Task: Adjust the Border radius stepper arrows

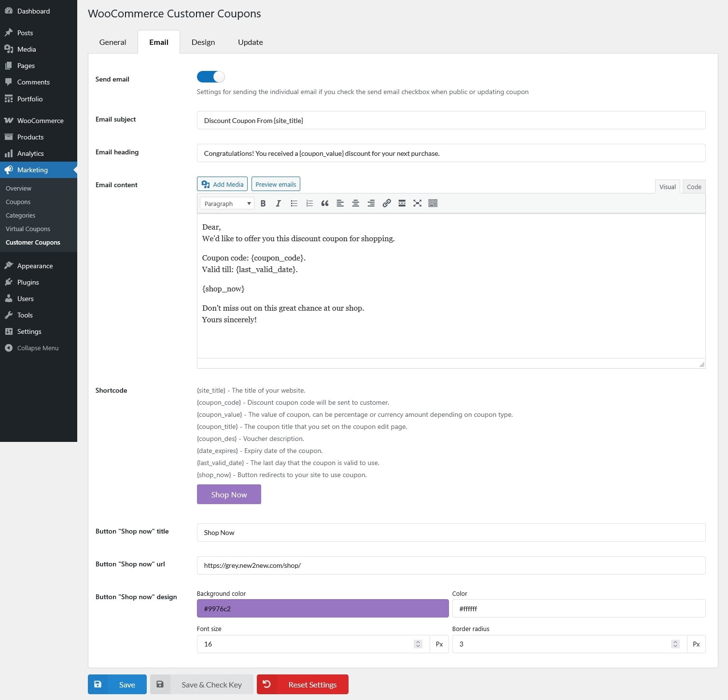Action: pyautogui.click(x=675, y=644)
